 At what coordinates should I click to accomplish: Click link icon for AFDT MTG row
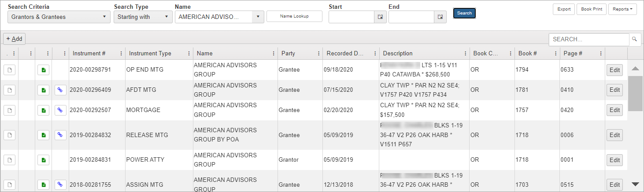(60, 90)
